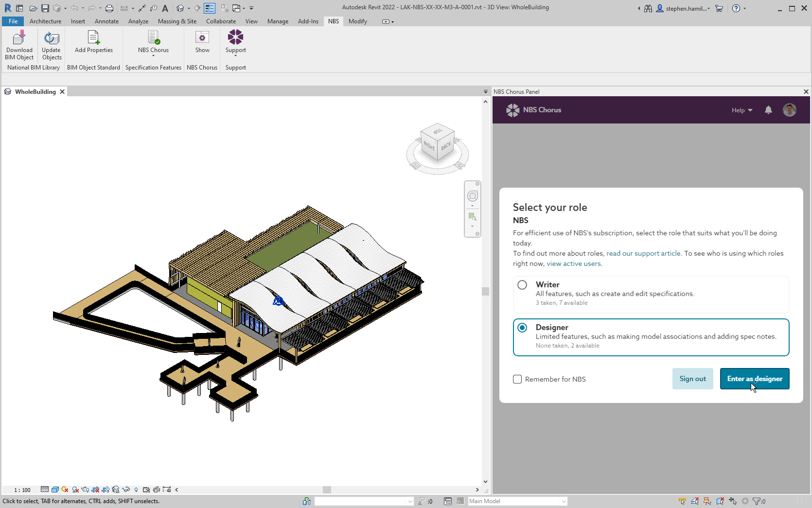The image size is (812, 508).
Task: Open the Modify ribbon tab
Action: point(358,21)
